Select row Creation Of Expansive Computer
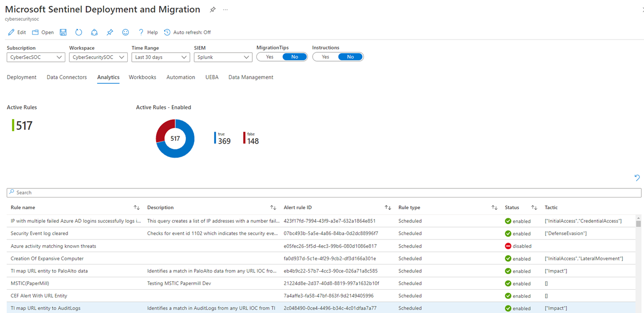The height and width of the screenshot is (313, 644). pos(321,258)
